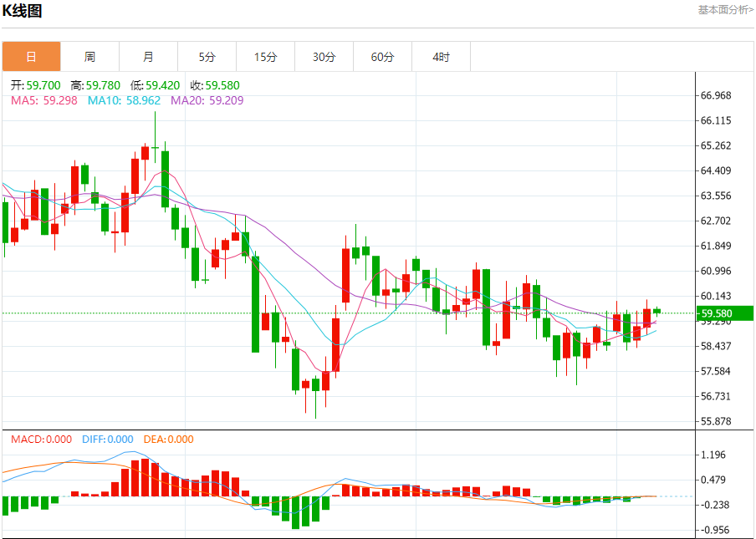Image resolution: width=756 pixels, height=539 pixels.
Task: Click the 66.968 price axis label
Action: 717,96
